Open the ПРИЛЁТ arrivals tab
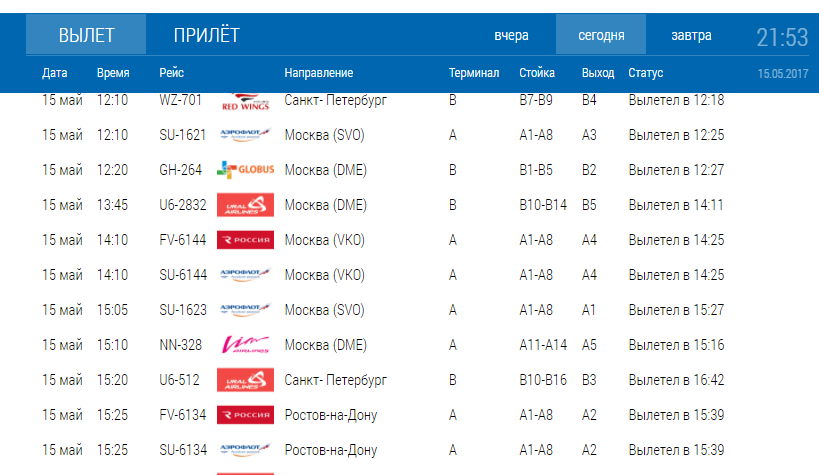 tap(206, 37)
